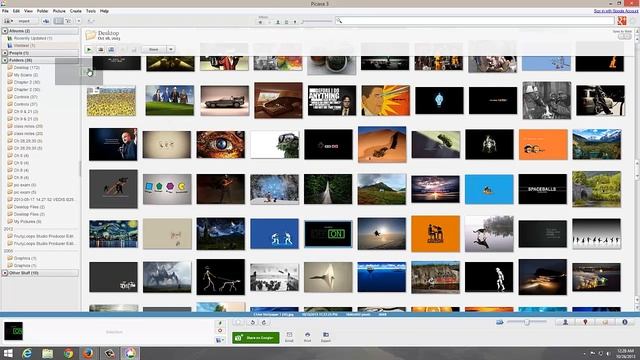This screenshot has height=360, width=640.
Task: Open Firefox from taskbar
Action: pyautogui.click(x=88, y=353)
